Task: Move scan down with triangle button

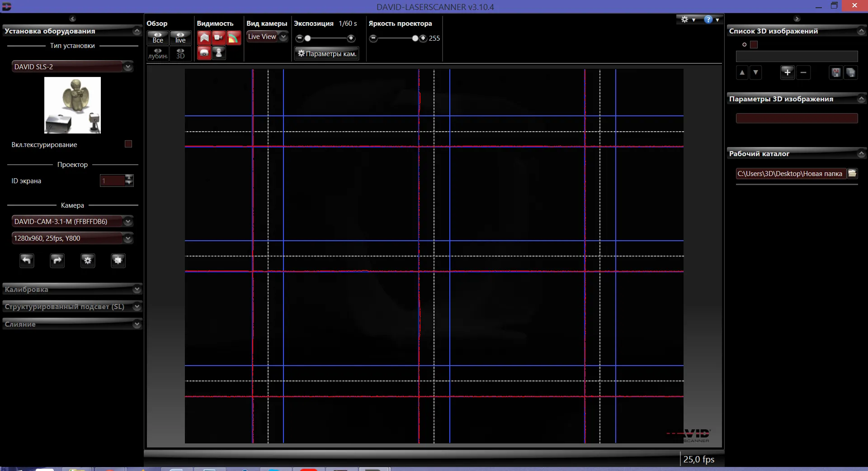Action: click(x=756, y=72)
